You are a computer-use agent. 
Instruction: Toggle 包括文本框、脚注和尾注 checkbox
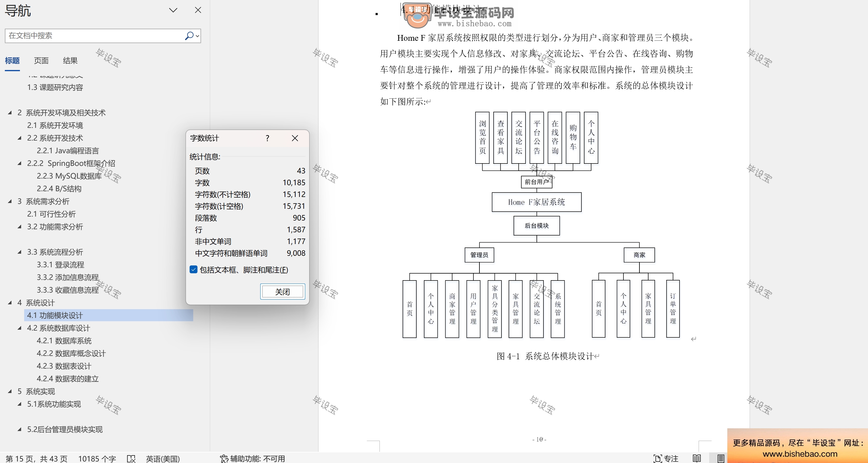coord(194,269)
